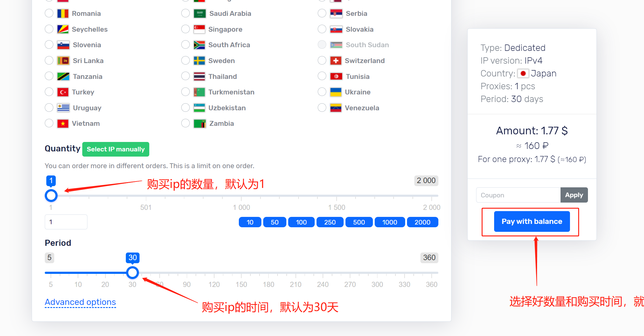The image size is (644, 336).
Task: Click the Quantity slider handle
Action: click(51, 196)
